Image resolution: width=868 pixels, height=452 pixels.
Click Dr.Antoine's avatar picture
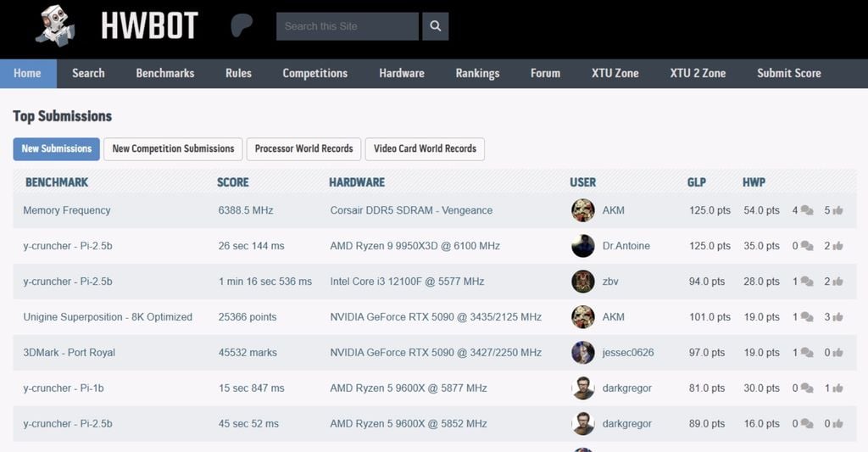coord(583,246)
